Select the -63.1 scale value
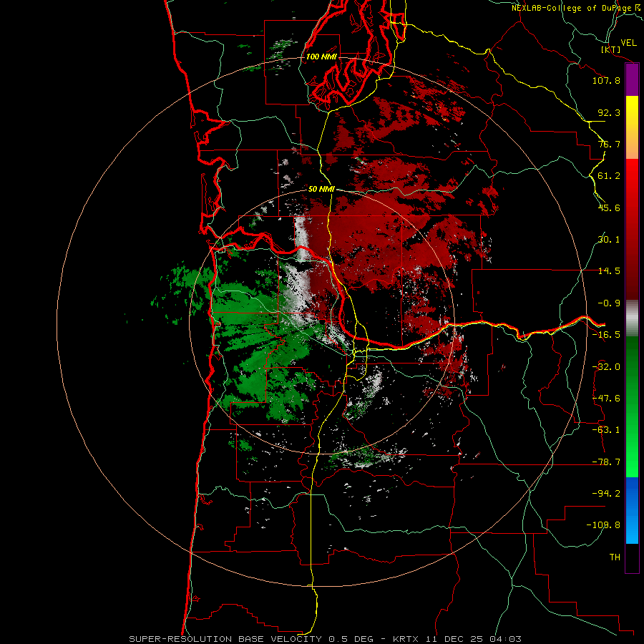This screenshot has height=644, width=644. 606,430
